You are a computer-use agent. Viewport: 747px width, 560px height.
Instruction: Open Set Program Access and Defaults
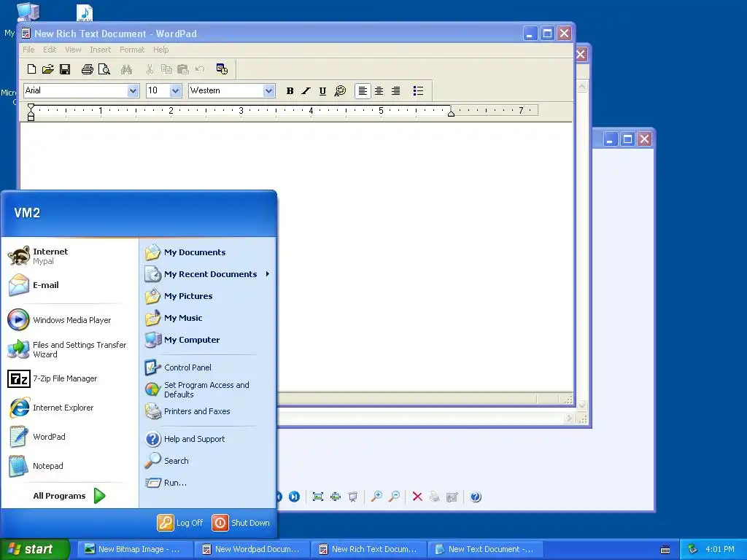pos(208,389)
